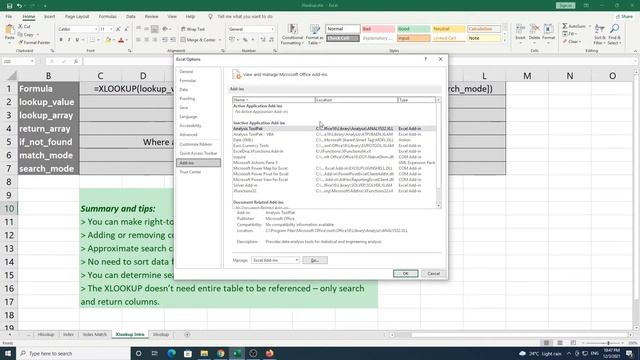Toggle Bold formatting in the Font group
The height and width of the screenshot is (360, 640).
coord(61,40)
